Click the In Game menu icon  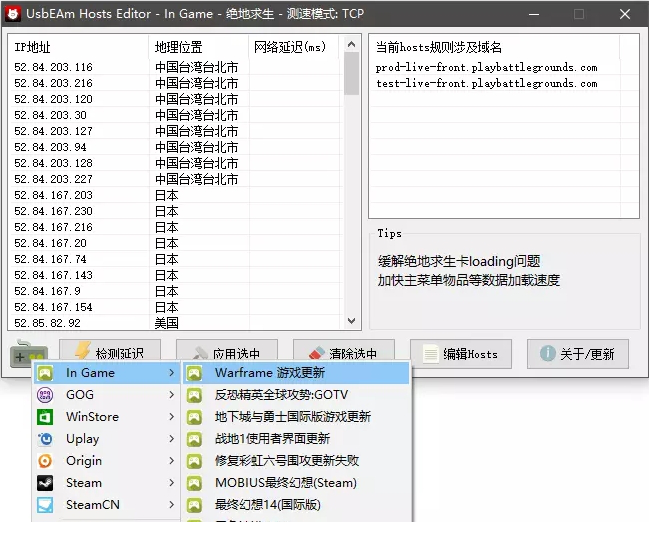pyautogui.click(x=45, y=373)
